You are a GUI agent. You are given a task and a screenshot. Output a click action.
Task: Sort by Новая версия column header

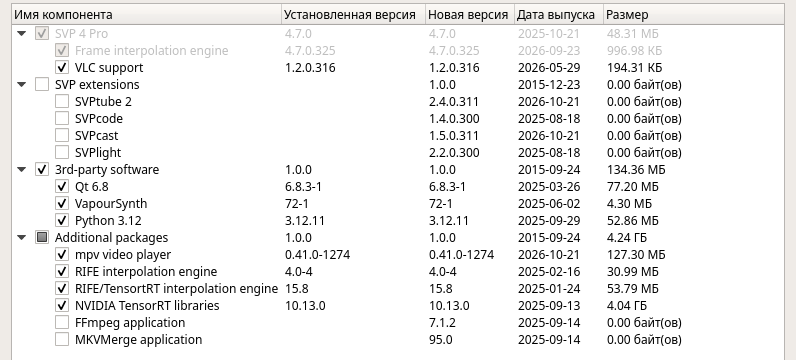tap(470, 15)
